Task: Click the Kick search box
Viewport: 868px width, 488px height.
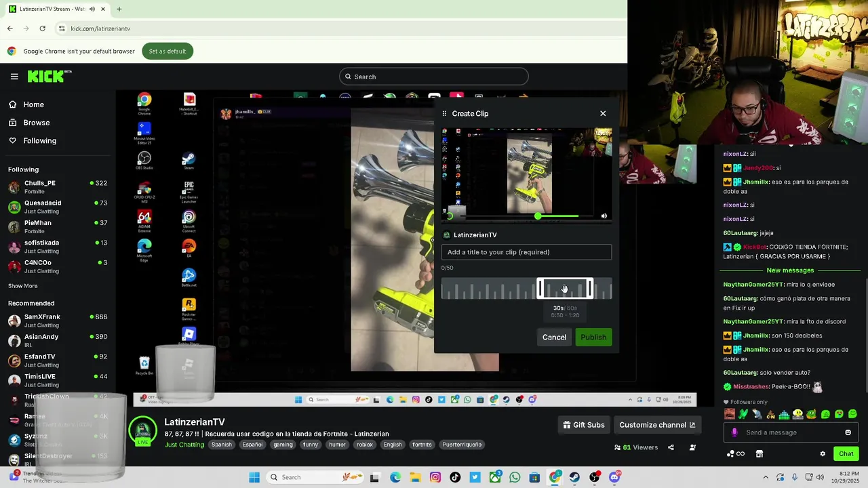Action: 434,77
